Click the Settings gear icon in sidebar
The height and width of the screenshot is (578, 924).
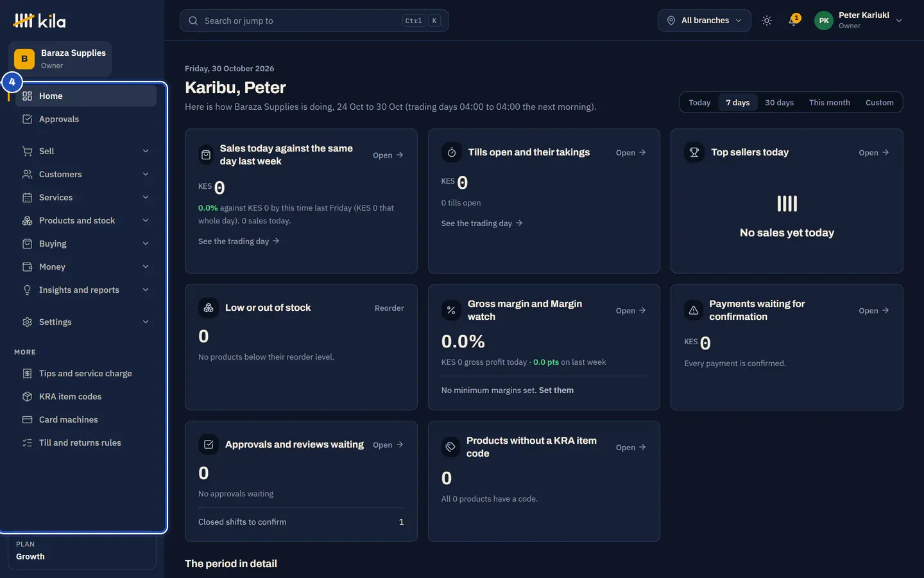[27, 322]
